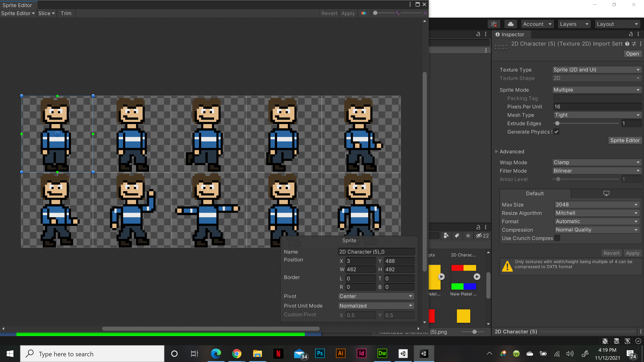Click the Search by Label tag icon
The image size is (644, 362).
click(457, 236)
